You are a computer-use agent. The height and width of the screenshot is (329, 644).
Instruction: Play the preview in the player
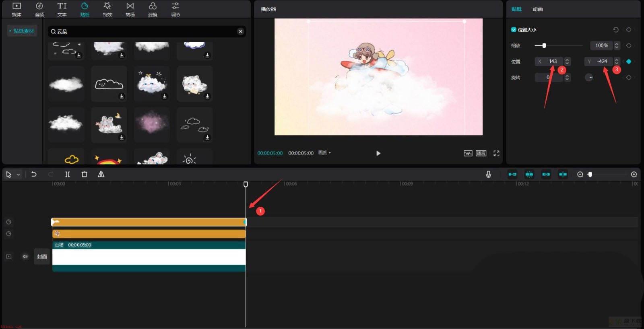[378, 153]
